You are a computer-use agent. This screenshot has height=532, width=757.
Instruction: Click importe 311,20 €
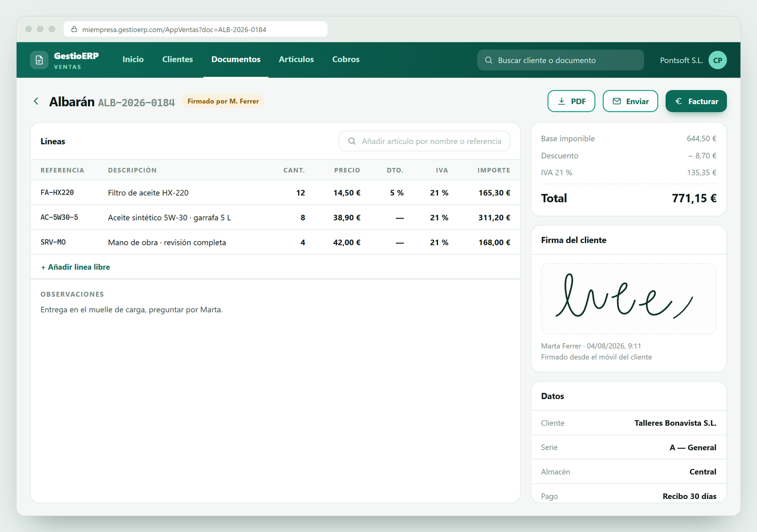(494, 218)
